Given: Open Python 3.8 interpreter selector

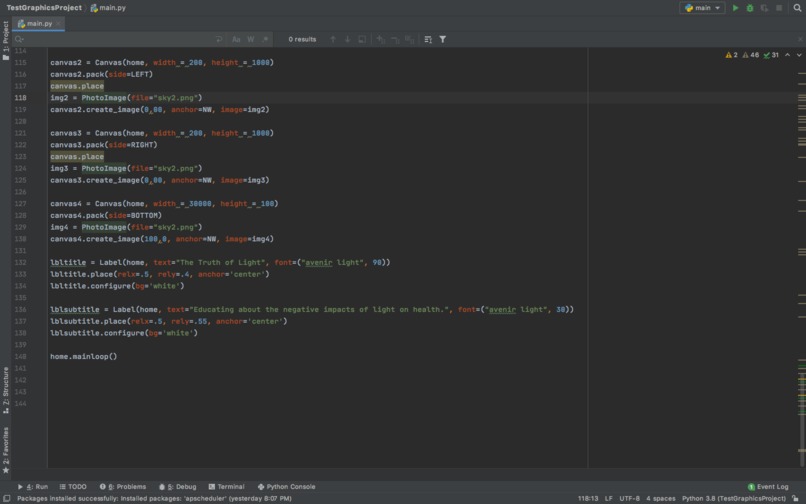Looking at the screenshot, I should 734,498.
